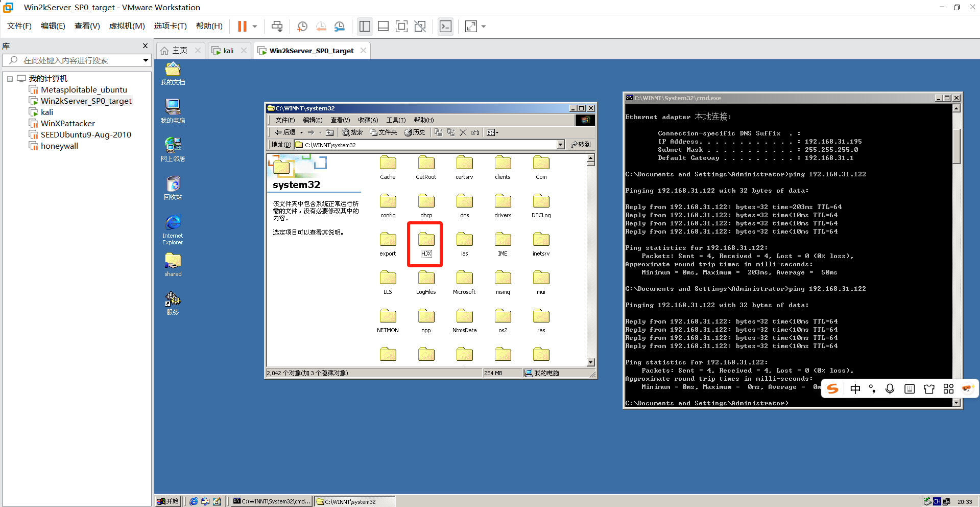The image size is (980, 507).
Task: Click Sogou input method S logo
Action: tap(832, 389)
